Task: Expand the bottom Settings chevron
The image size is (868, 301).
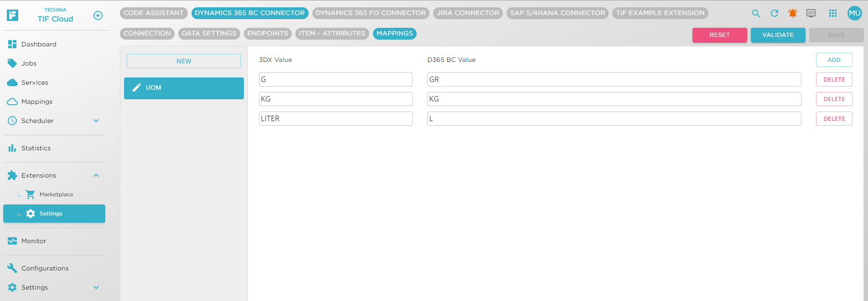Action: (x=96, y=287)
